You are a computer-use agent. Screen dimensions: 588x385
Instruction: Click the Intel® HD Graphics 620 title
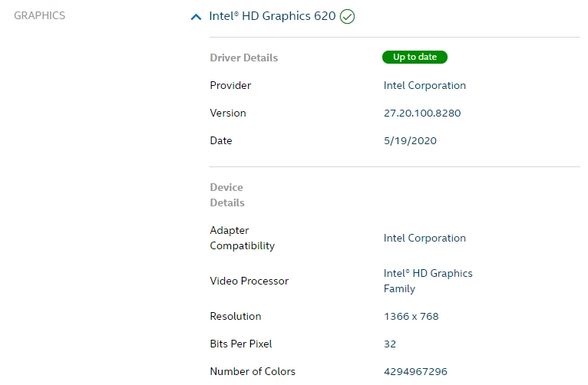(x=273, y=16)
